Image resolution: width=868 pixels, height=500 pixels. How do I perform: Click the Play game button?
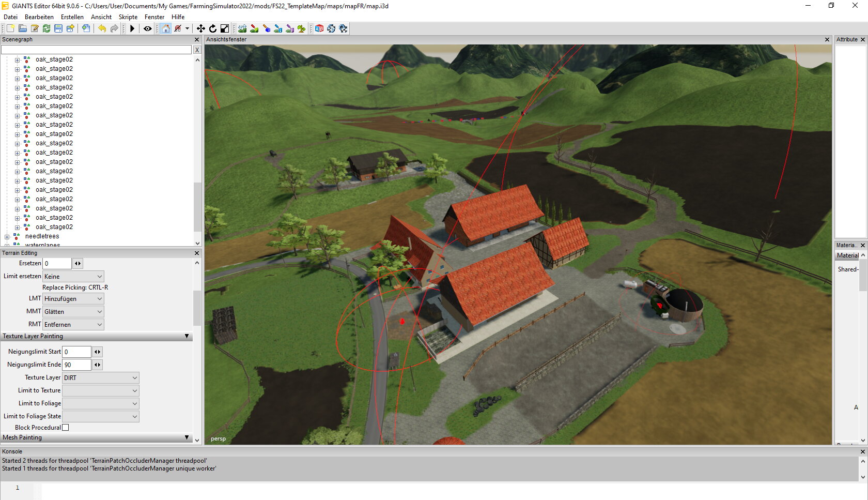[132, 28]
